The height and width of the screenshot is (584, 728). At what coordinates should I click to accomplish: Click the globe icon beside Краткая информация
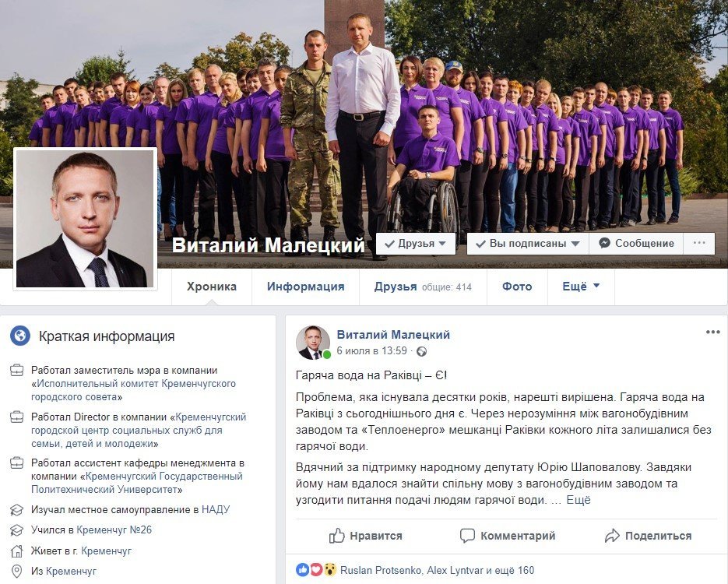[20, 336]
